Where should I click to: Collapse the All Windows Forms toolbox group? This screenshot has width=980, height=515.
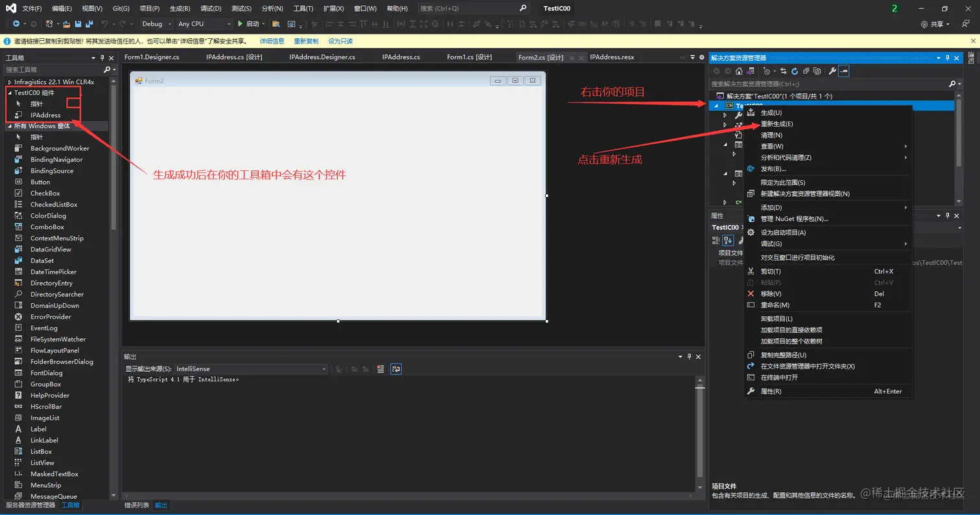[10, 126]
